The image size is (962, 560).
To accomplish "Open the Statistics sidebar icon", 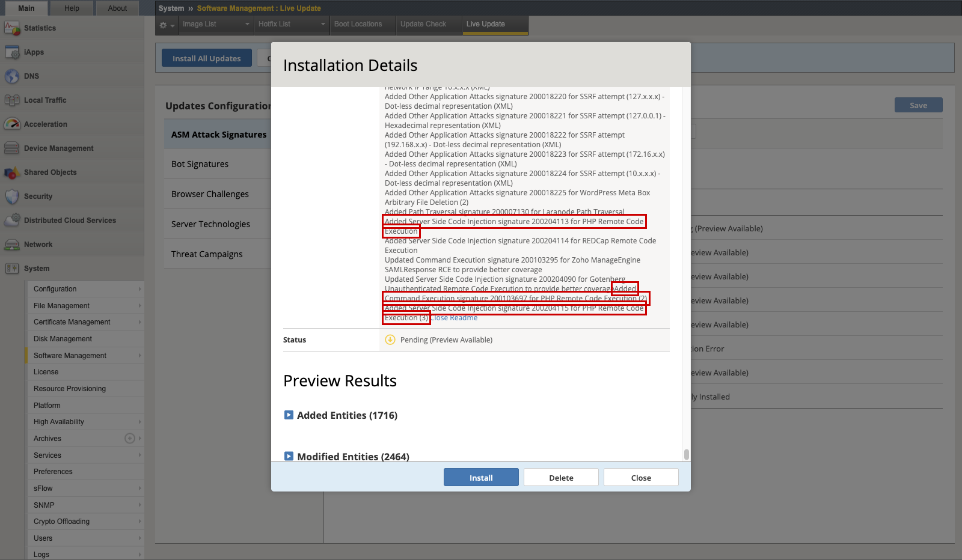I will (x=12, y=28).
